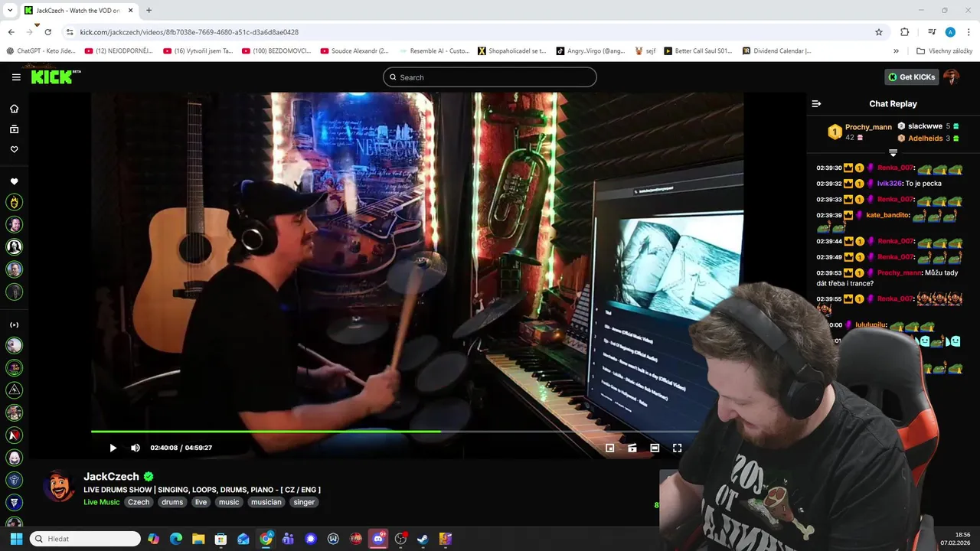Show more bookmarks chevron

coord(896,51)
